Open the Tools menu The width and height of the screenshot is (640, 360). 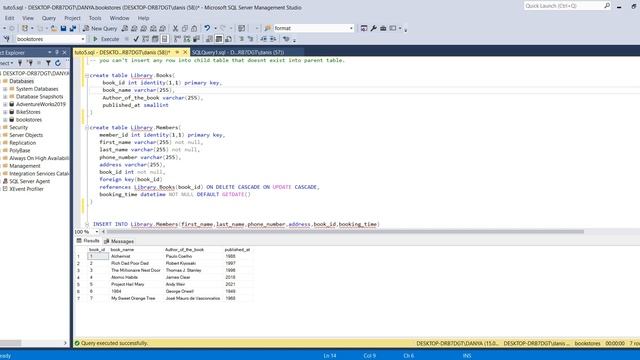[95, 18]
